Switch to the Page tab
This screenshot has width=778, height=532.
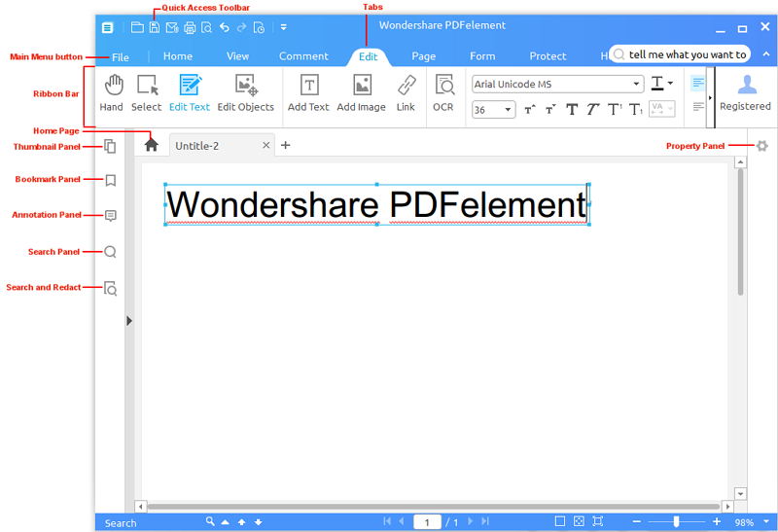[x=424, y=56]
